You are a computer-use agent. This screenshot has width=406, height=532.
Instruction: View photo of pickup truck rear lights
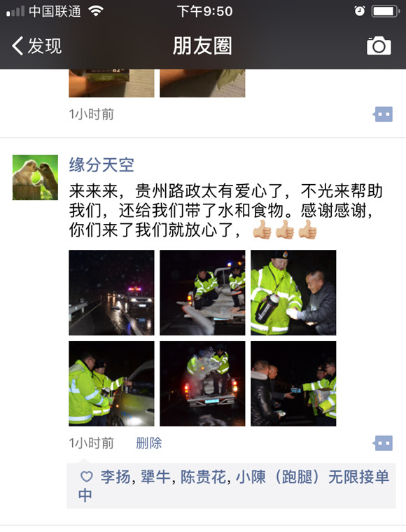(x=202, y=384)
